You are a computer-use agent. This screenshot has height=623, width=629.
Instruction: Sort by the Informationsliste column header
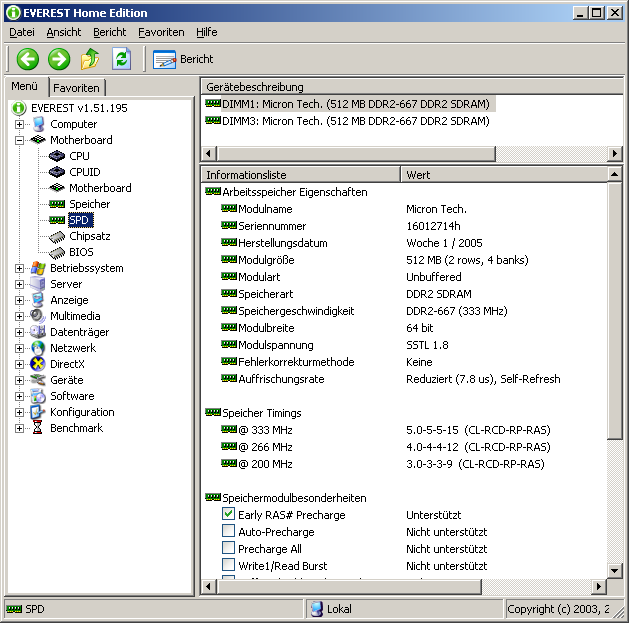pos(300,175)
